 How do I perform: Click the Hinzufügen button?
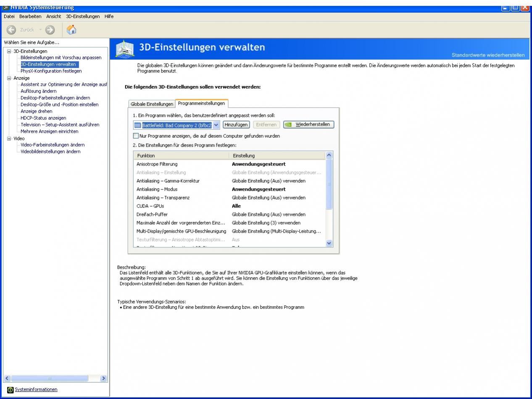pyautogui.click(x=236, y=125)
